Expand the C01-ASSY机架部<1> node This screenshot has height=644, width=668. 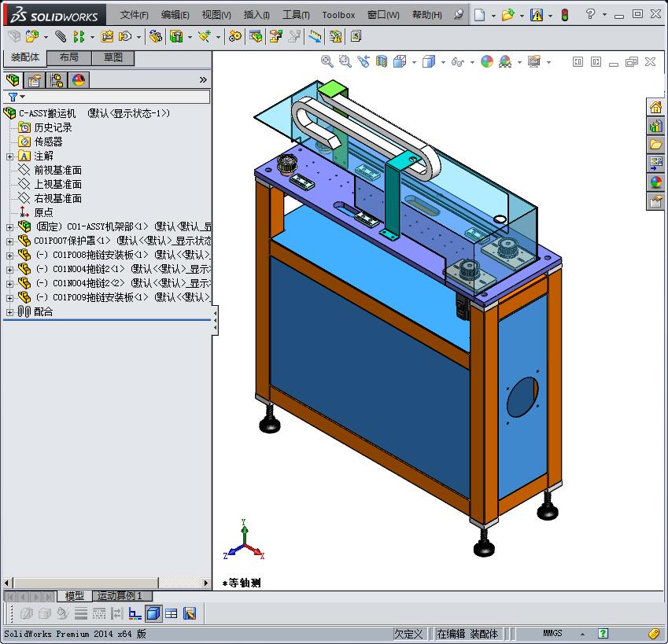[9, 227]
